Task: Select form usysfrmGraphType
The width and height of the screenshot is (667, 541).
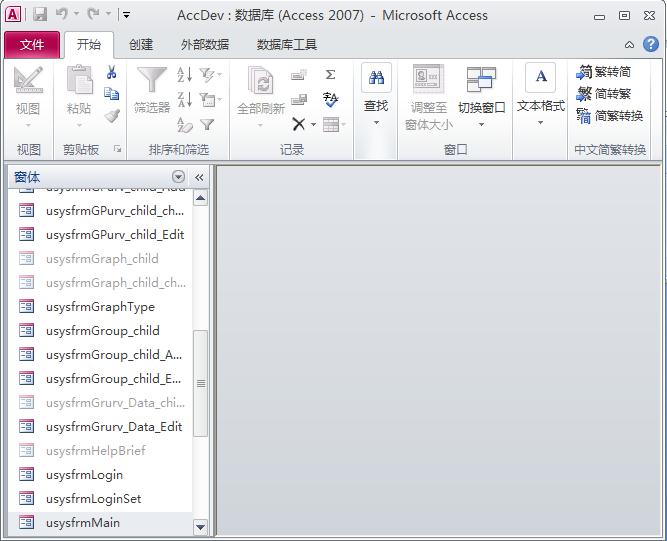Action: [100, 306]
